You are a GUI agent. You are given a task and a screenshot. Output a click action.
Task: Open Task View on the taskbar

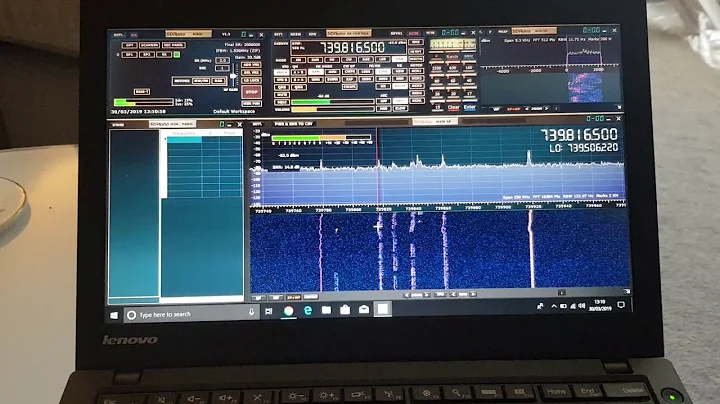269,311
